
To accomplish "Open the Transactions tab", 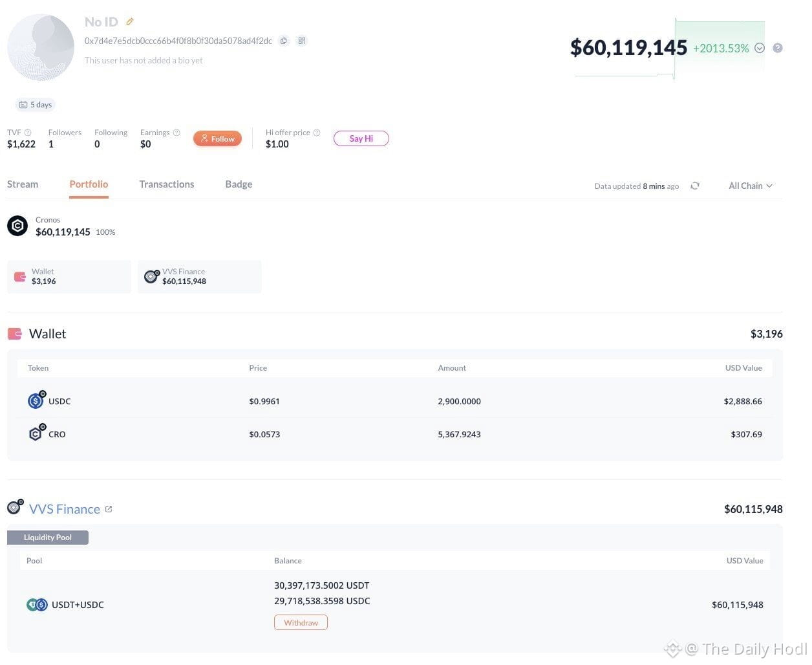I will point(167,184).
